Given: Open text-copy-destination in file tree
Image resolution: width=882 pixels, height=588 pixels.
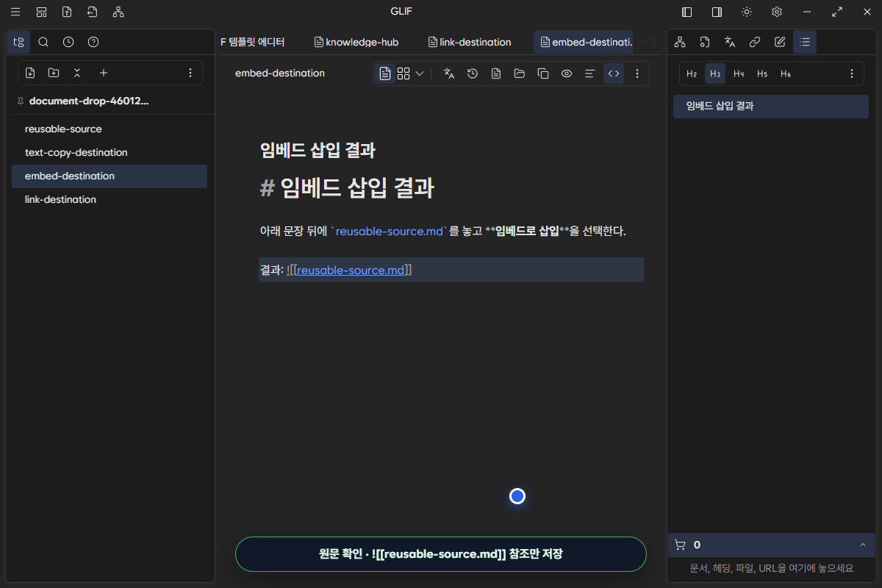Looking at the screenshot, I should [110, 152].
